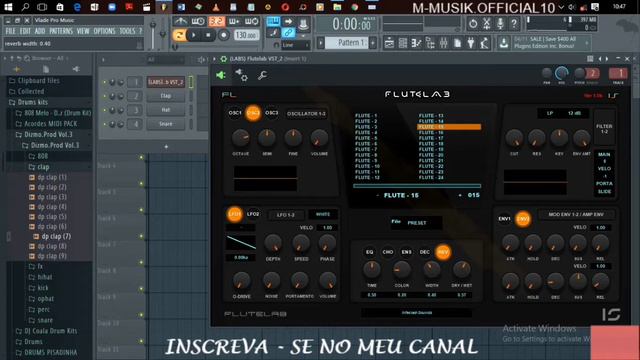Toggle song/pattern mode orange button
This screenshot has width=640, height=360.
tap(179, 35)
